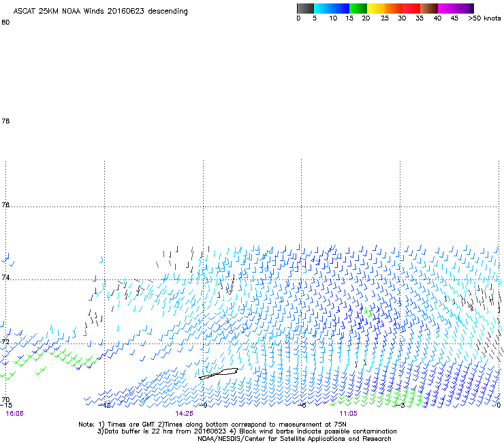Viewport: 504px width, 443px height.
Task: Click the legend label '10' under color bar
Action: click(333, 18)
